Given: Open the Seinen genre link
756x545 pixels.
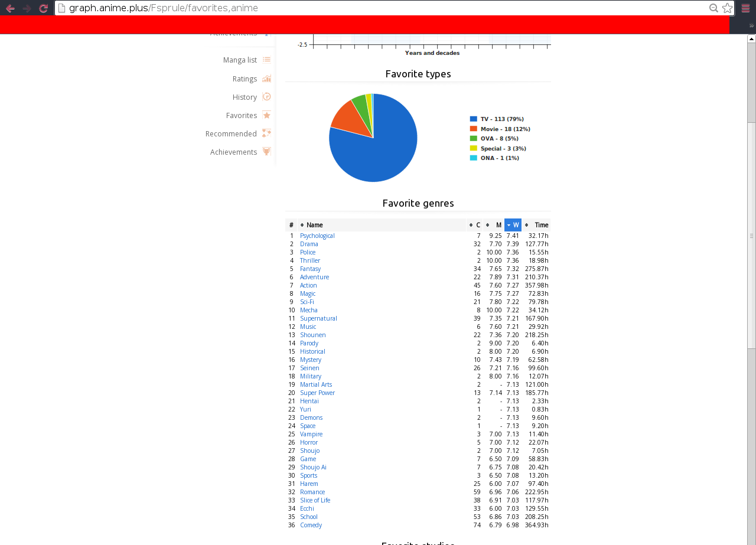Looking at the screenshot, I should pos(309,368).
